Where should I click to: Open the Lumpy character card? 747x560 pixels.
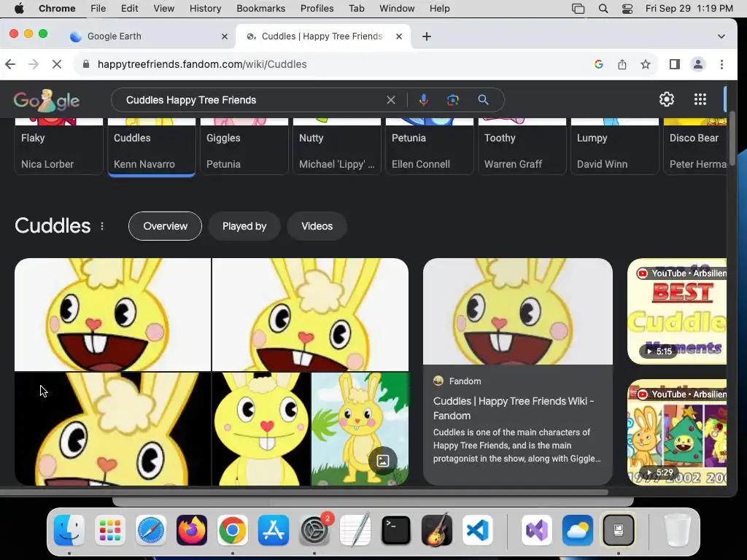pyautogui.click(x=614, y=147)
